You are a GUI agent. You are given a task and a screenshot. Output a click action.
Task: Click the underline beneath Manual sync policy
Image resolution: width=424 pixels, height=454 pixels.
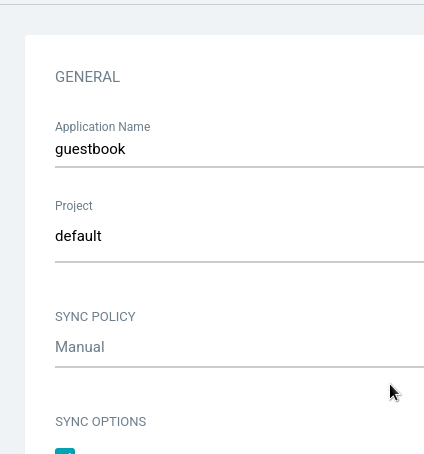(239, 367)
